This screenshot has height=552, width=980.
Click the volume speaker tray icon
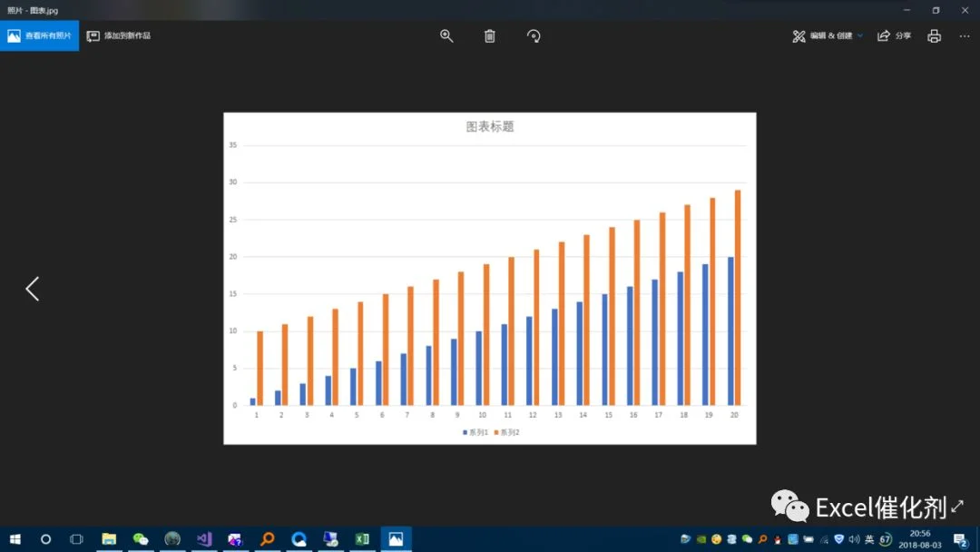[x=854, y=539]
